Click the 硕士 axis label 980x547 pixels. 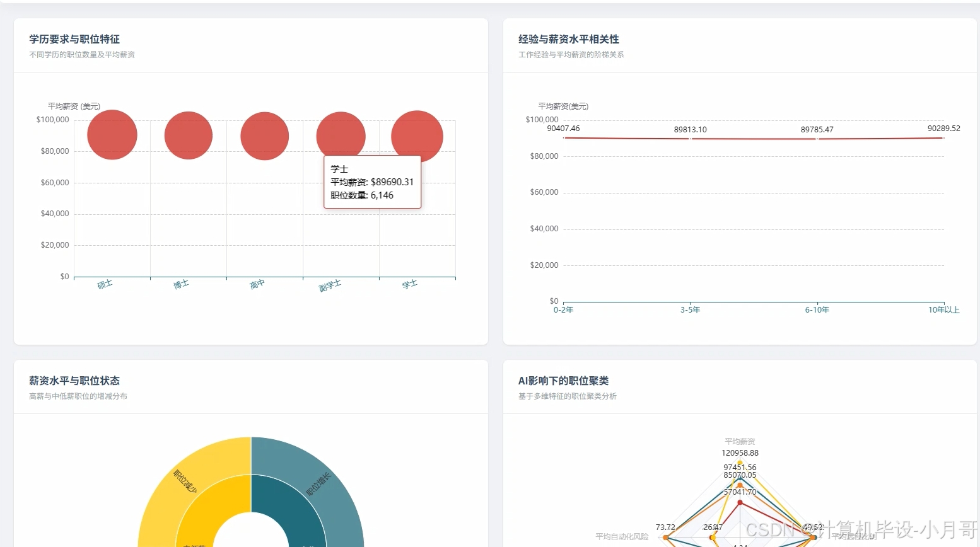(105, 284)
